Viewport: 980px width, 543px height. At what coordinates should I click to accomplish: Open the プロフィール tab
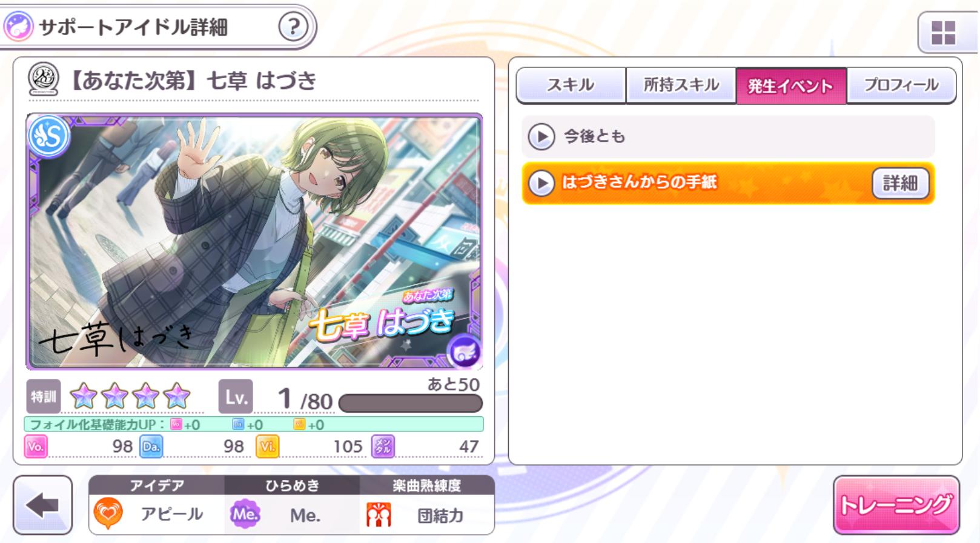901,85
